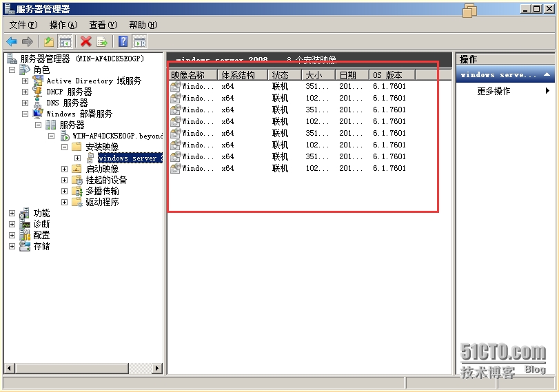Expand the DNS 服务器 node
Image resolution: width=559 pixels, height=392 pixels.
(x=26, y=103)
